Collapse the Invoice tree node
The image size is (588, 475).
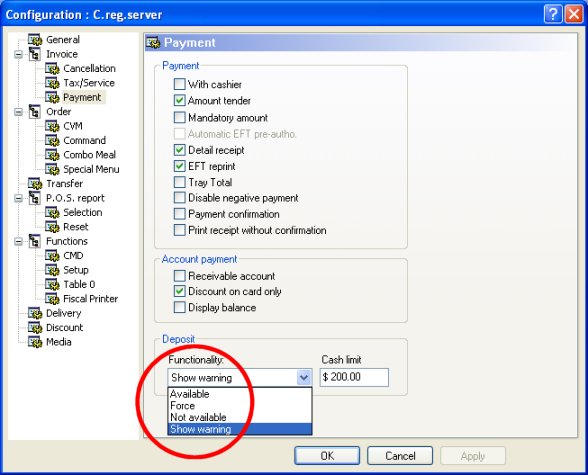point(18,55)
